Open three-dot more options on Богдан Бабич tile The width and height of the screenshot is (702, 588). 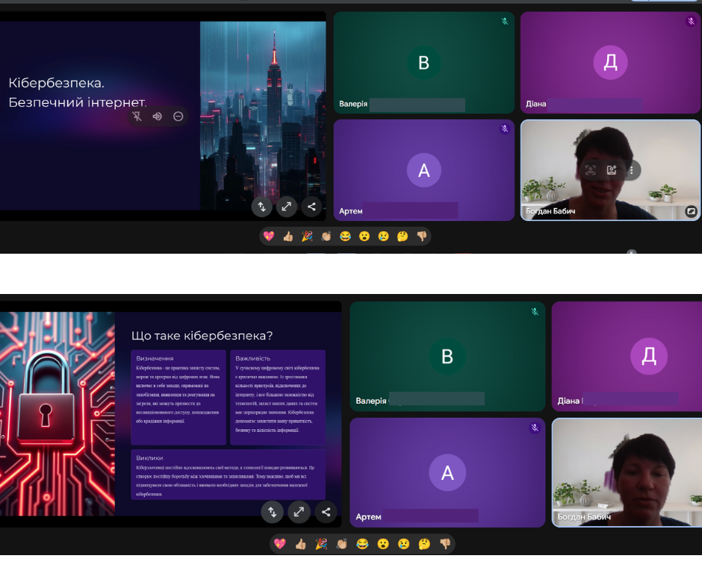631,170
